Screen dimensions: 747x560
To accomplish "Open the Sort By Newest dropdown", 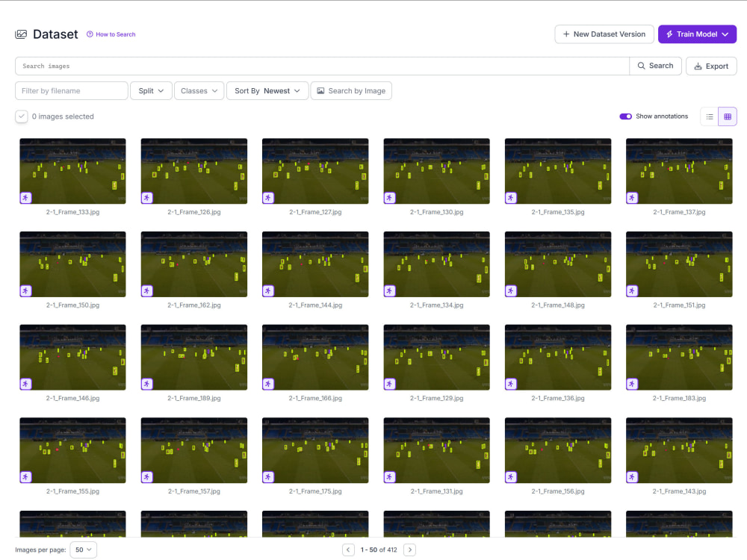I will tap(267, 91).
